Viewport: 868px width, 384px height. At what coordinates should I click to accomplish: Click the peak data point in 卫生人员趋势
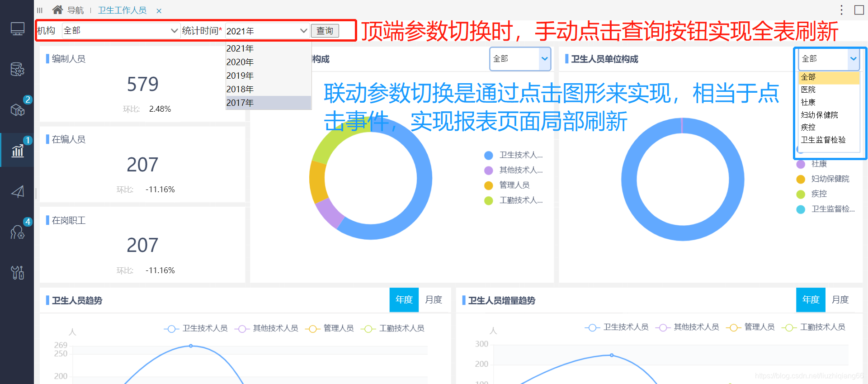point(191,346)
